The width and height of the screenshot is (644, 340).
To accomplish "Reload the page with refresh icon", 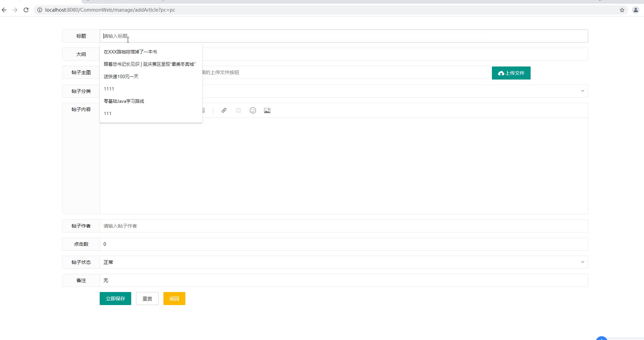I will (x=26, y=10).
